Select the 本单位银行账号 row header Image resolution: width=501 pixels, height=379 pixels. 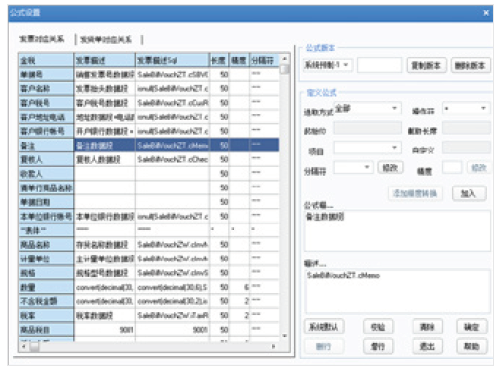point(46,216)
